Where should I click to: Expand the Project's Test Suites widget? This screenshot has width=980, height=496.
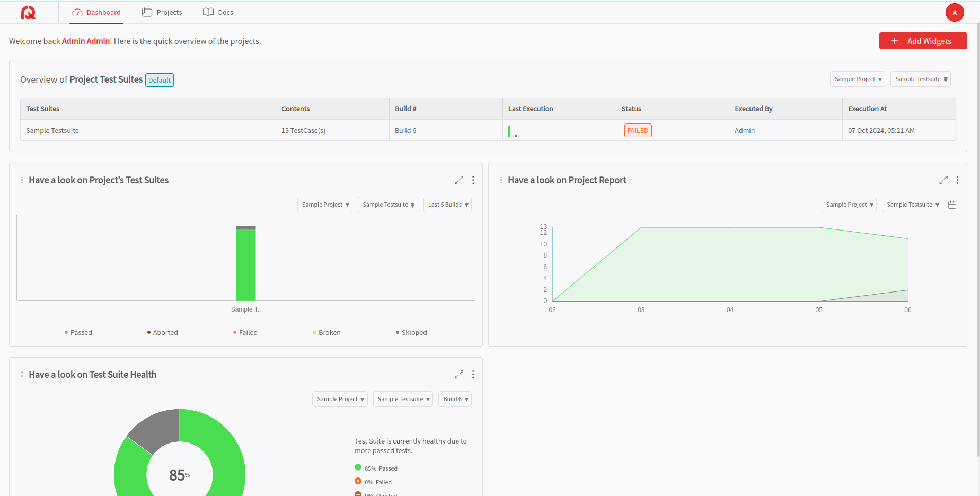(x=459, y=180)
